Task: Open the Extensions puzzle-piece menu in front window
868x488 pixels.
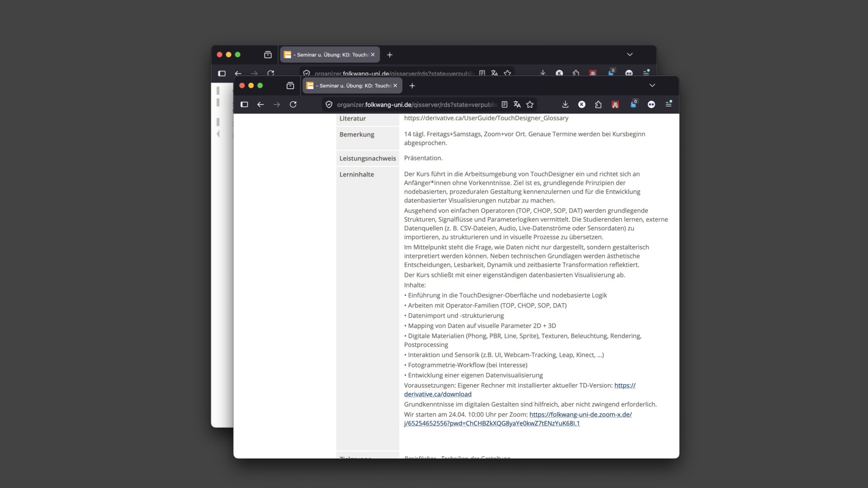Action: 598,104
